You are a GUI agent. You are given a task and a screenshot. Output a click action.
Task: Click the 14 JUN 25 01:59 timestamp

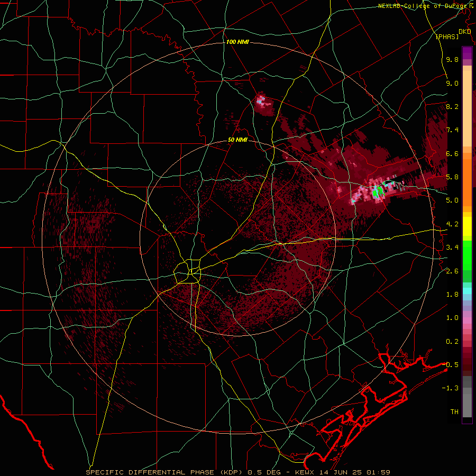[355, 472]
